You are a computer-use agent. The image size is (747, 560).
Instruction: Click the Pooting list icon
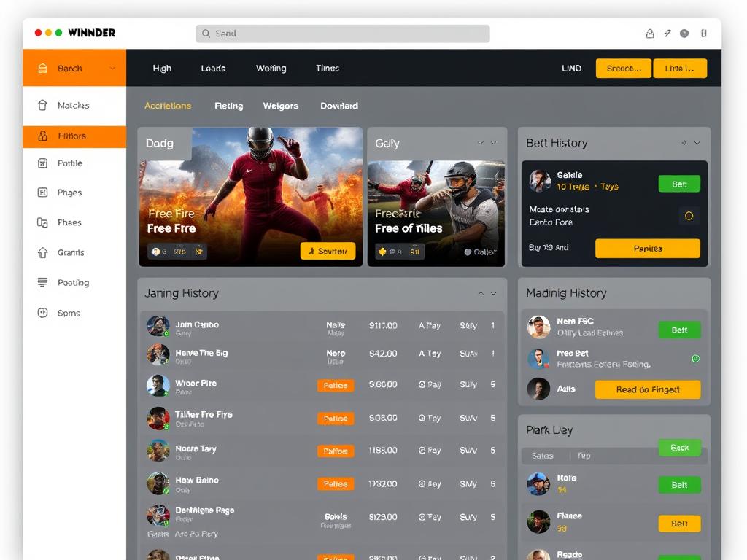42,282
